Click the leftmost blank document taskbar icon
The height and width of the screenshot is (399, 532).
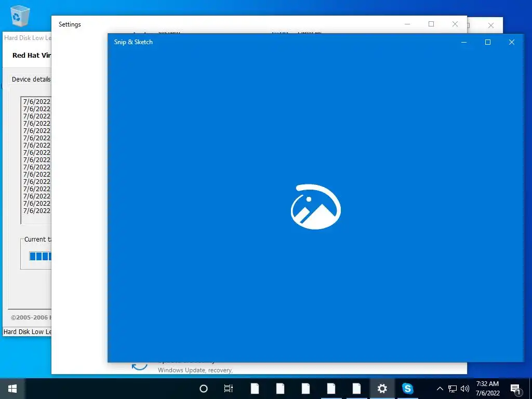(x=255, y=389)
